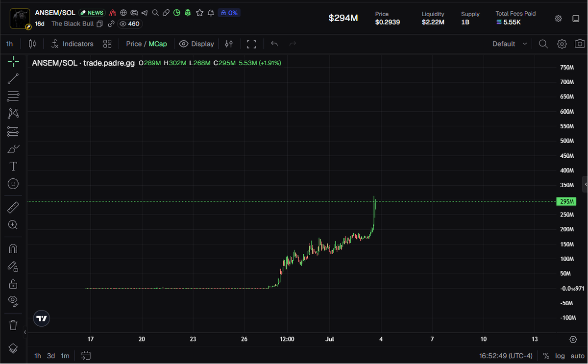
Task: Collapse the left drawing toolbar arrow
Action: click(25, 332)
